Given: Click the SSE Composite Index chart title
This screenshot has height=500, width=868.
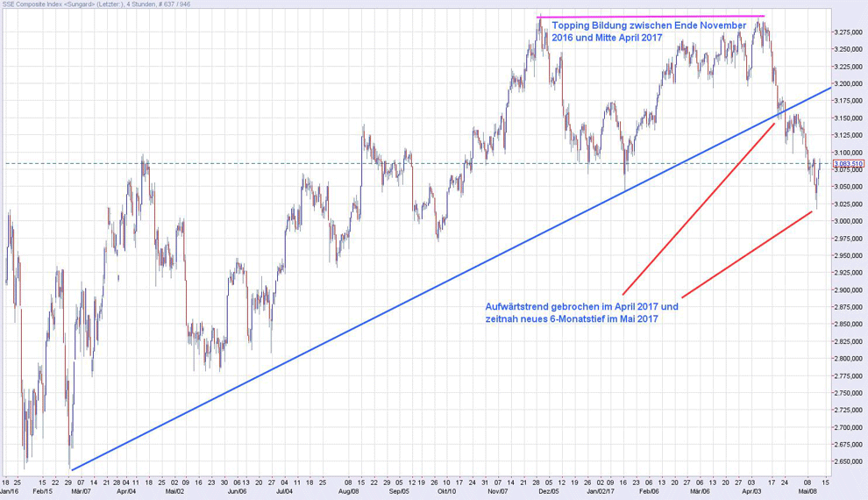Looking at the screenshot, I should 95,4.
